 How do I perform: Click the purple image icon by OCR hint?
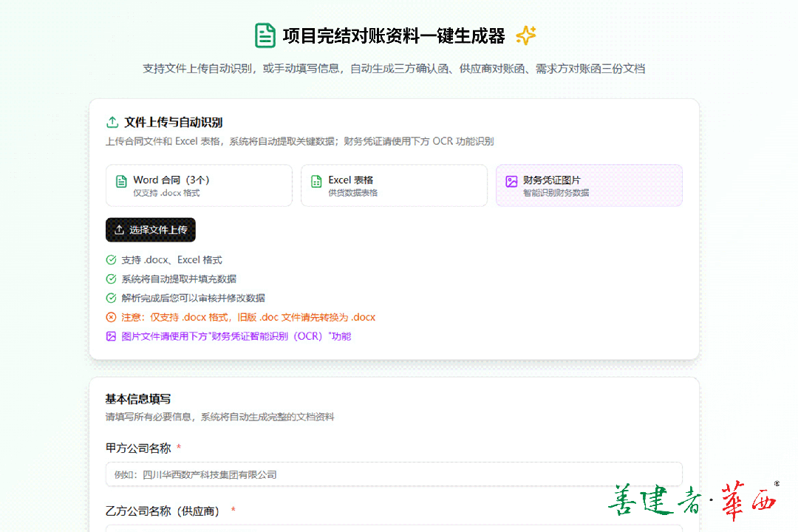[x=111, y=337]
